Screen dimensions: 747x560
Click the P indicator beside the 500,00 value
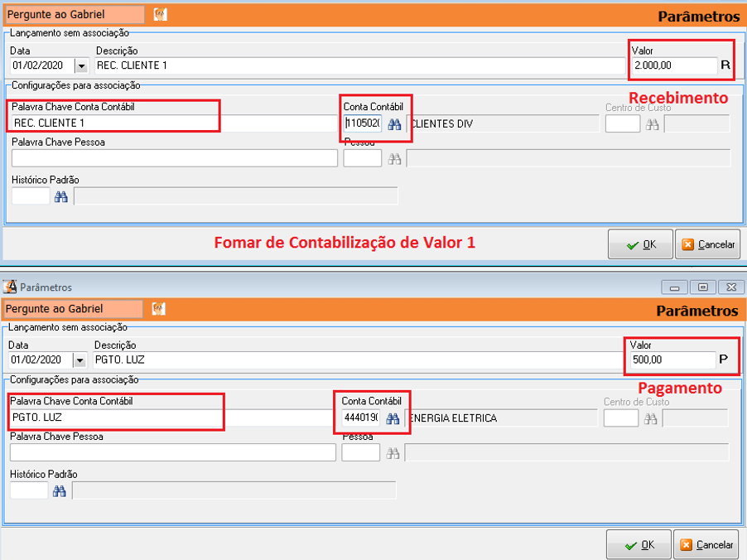[723, 360]
